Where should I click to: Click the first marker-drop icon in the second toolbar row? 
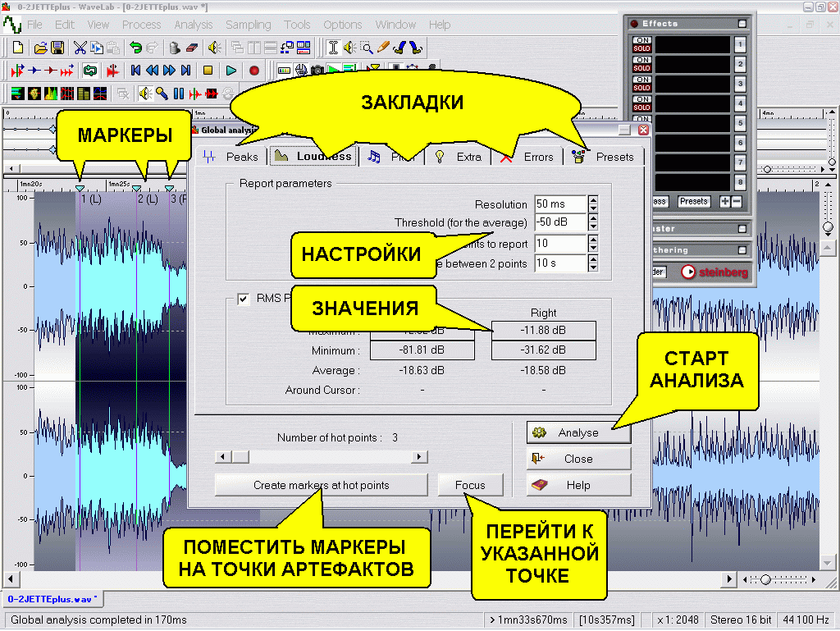pos(18,71)
